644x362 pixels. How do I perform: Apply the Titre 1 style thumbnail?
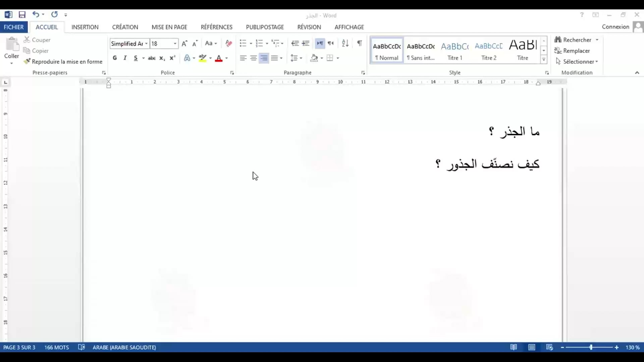[454, 50]
